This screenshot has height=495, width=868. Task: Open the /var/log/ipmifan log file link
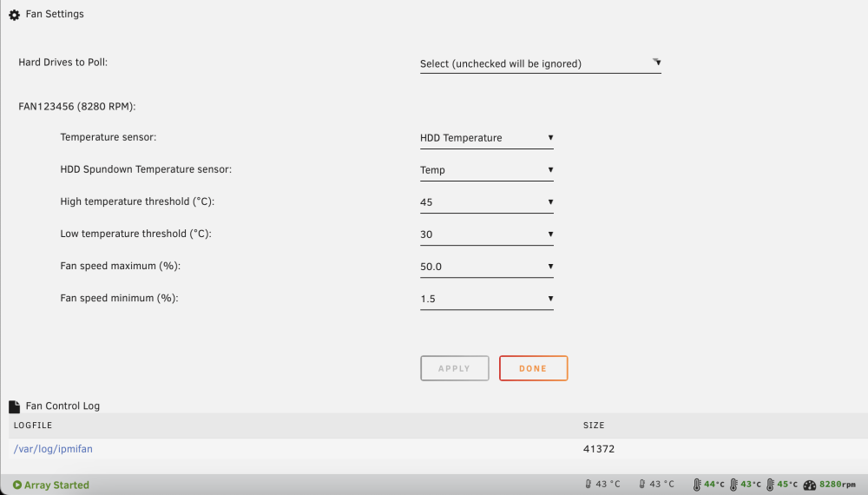point(53,449)
